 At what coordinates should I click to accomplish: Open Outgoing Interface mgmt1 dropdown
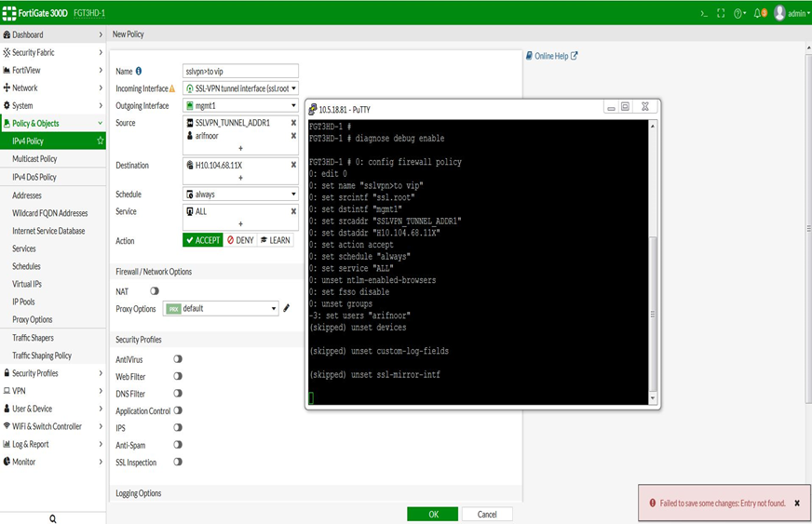[241, 105]
